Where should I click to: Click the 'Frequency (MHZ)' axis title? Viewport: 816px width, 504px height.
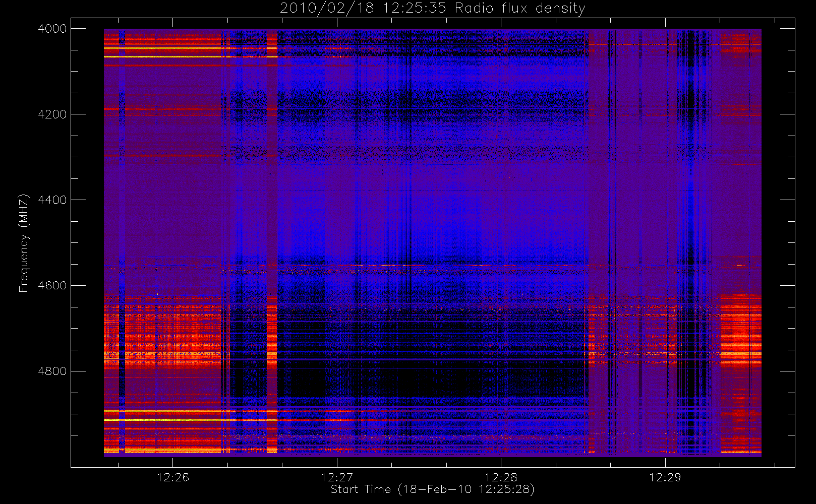tap(24, 243)
